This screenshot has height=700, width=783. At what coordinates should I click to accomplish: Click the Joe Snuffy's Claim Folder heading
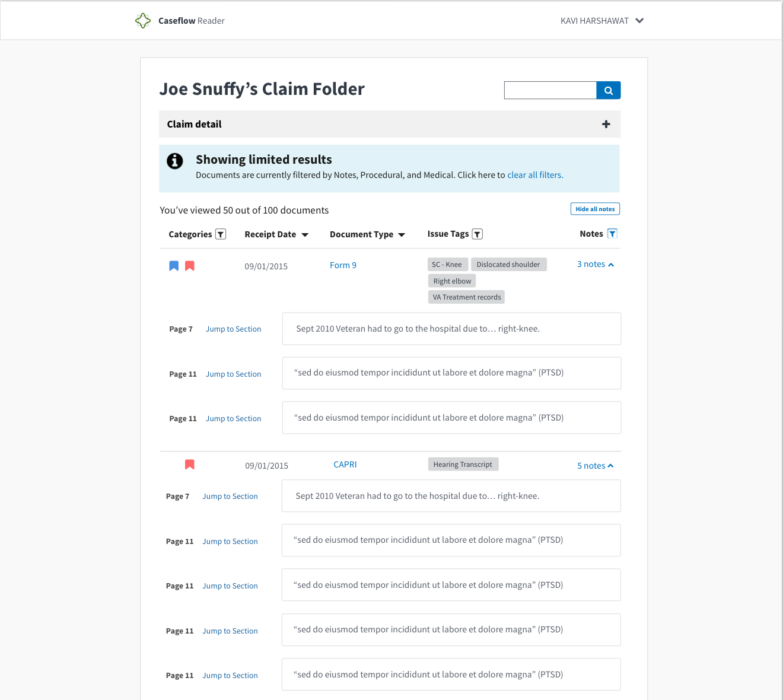262,89
